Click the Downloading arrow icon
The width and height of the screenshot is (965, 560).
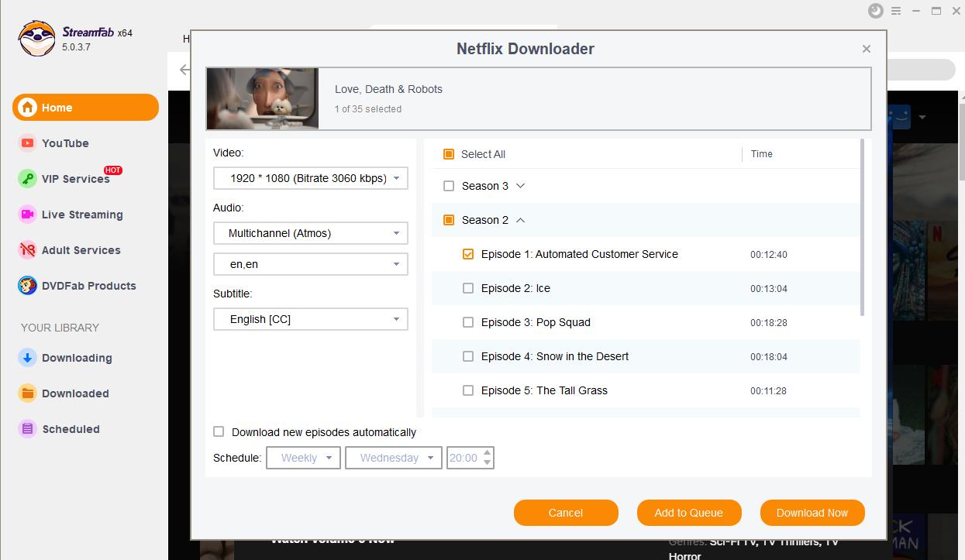tap(28, 358)
